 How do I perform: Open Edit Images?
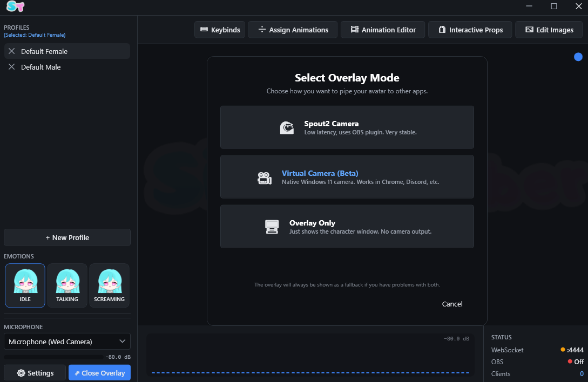[549, 30]
